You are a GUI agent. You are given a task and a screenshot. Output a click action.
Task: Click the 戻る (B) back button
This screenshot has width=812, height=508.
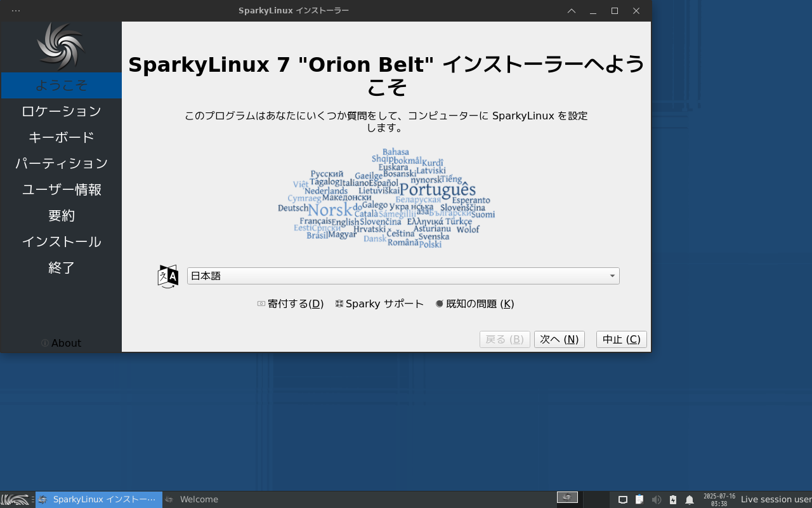pyautogui.click(x=505, y=340)
